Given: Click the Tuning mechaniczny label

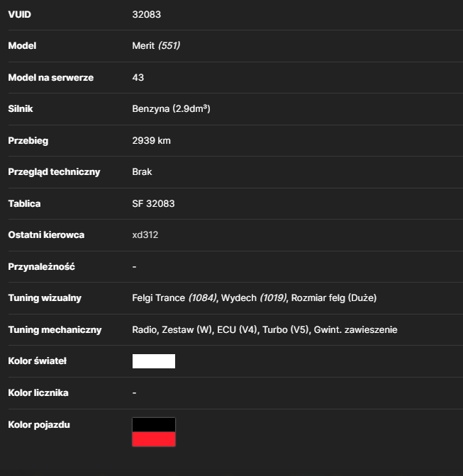Looking at the screenshot, I should (x=55, y=329).
